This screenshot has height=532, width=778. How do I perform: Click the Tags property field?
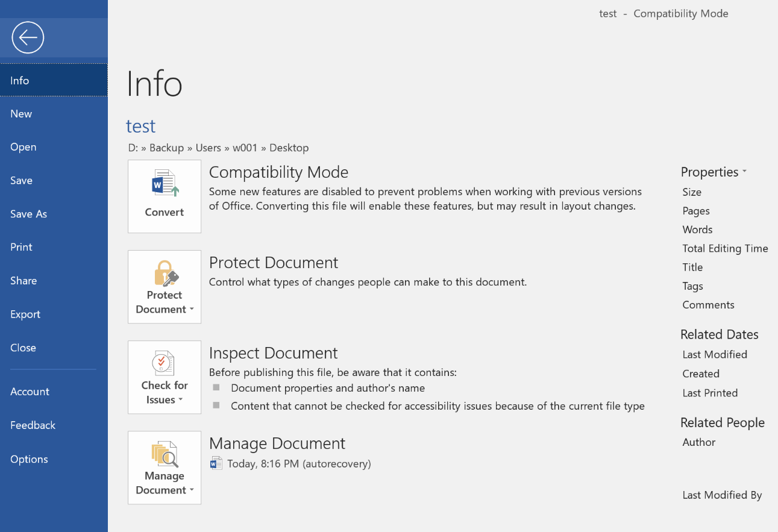692,286
